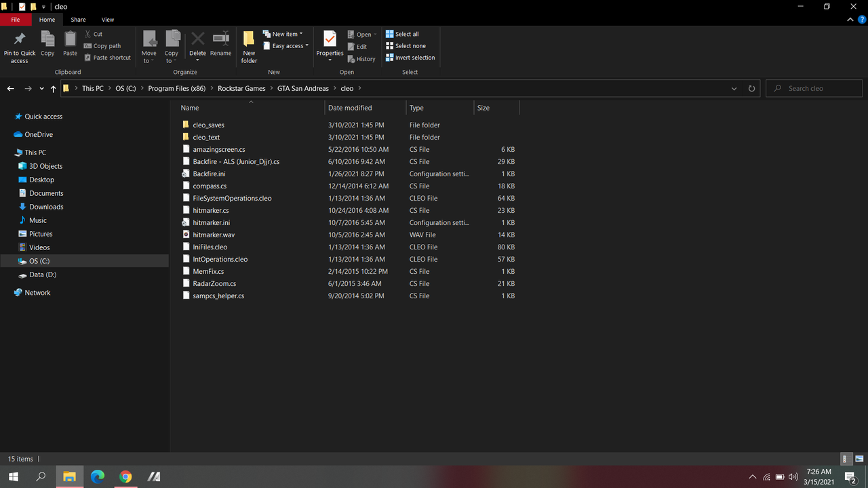Click the Open ribbon command
The image size is (868, 488).
click(361, 35)
